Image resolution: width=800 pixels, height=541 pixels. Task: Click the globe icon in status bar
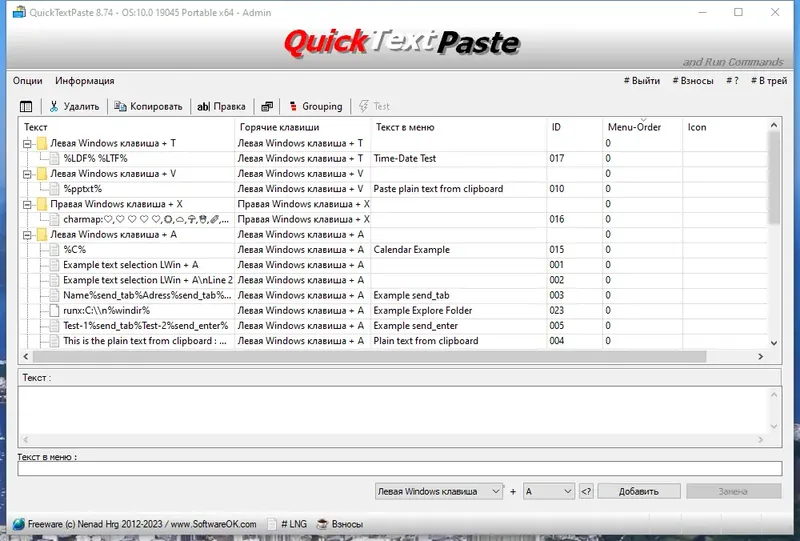[18, 524]
